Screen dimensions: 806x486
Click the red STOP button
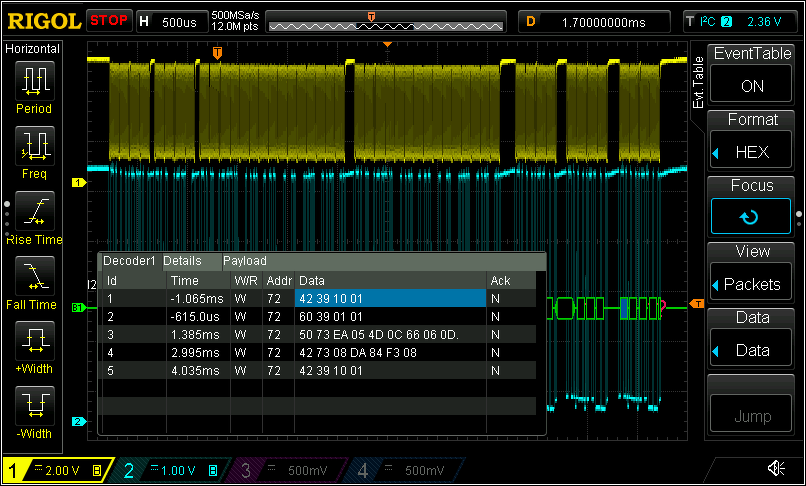(x=109, y=21)
